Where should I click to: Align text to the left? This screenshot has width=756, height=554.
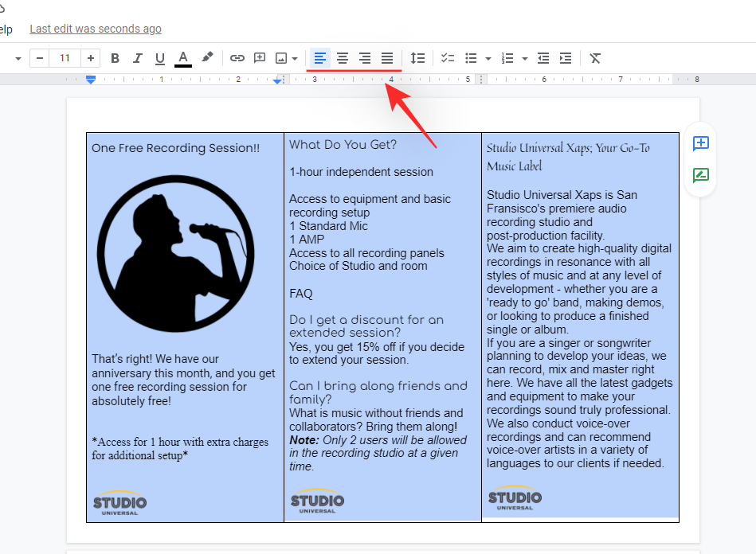(x=320, y=58)
